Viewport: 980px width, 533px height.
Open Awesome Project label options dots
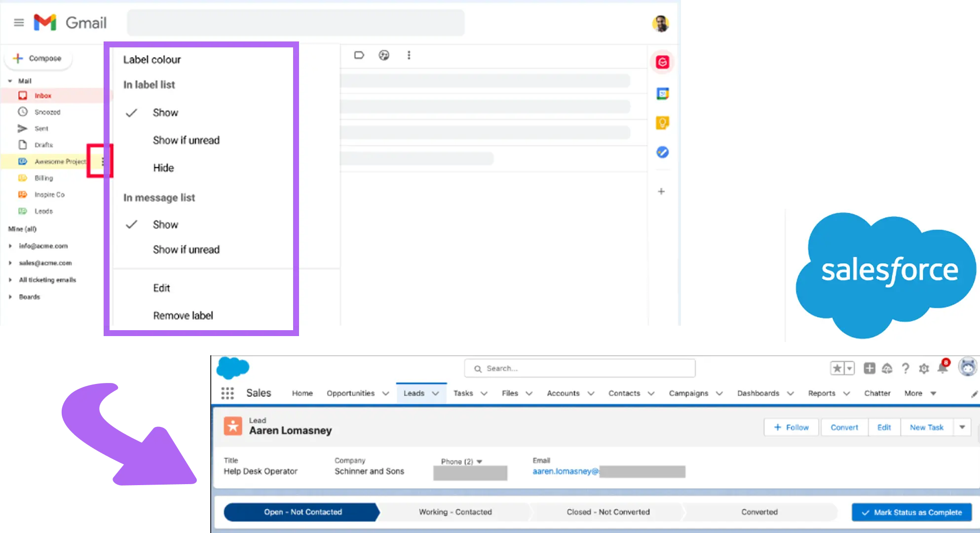click(103, 161)
